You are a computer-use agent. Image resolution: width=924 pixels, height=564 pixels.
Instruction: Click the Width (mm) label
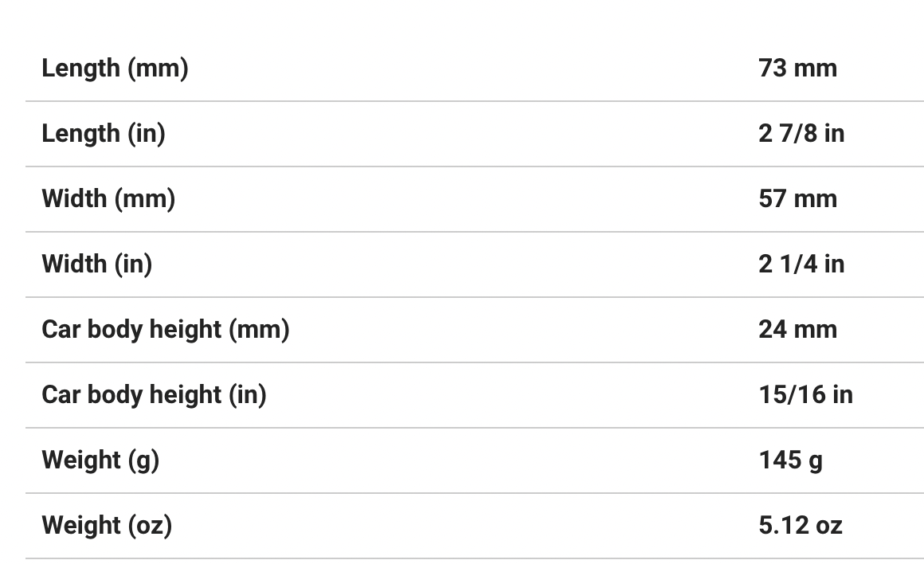point(108,199)
